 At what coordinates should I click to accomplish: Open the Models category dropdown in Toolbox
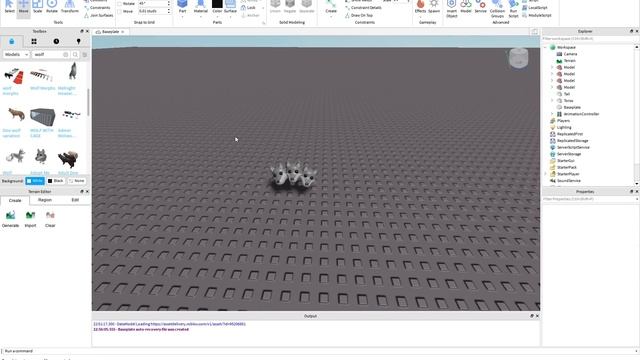click(16, 54)
